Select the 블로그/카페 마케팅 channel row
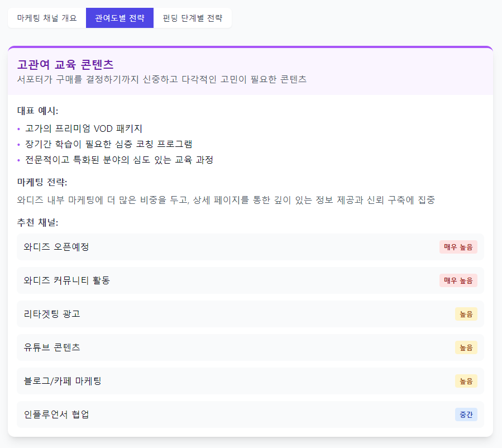 250,381
